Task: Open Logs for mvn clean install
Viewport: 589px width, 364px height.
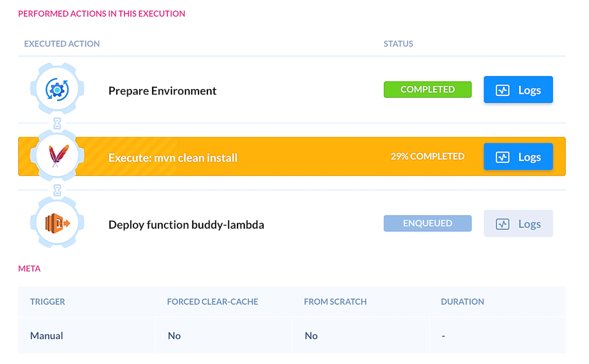Action: point(518,156)
